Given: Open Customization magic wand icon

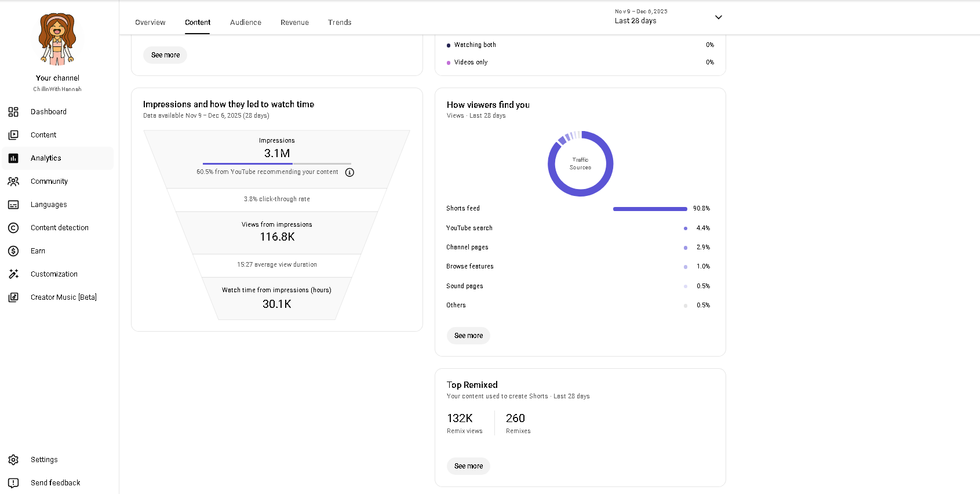Looking at the screenshot, I should point(13,274).
